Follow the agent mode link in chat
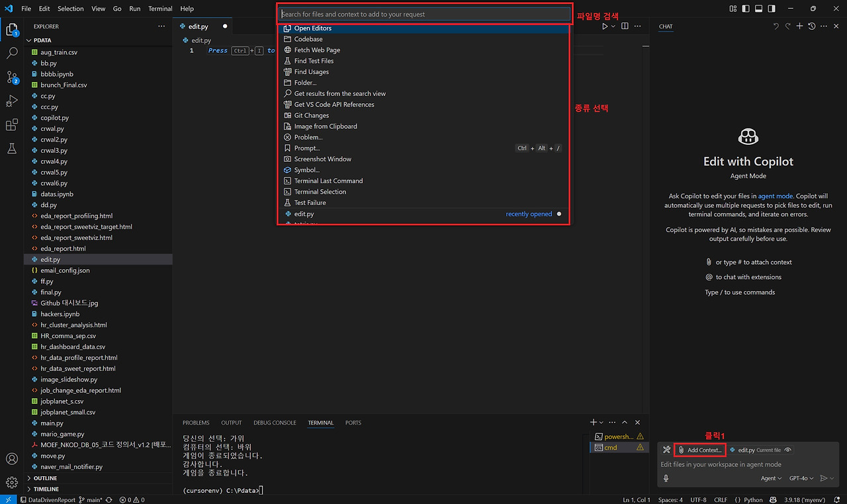This screenshot has height=504, width=847. (x=775, y=196)
